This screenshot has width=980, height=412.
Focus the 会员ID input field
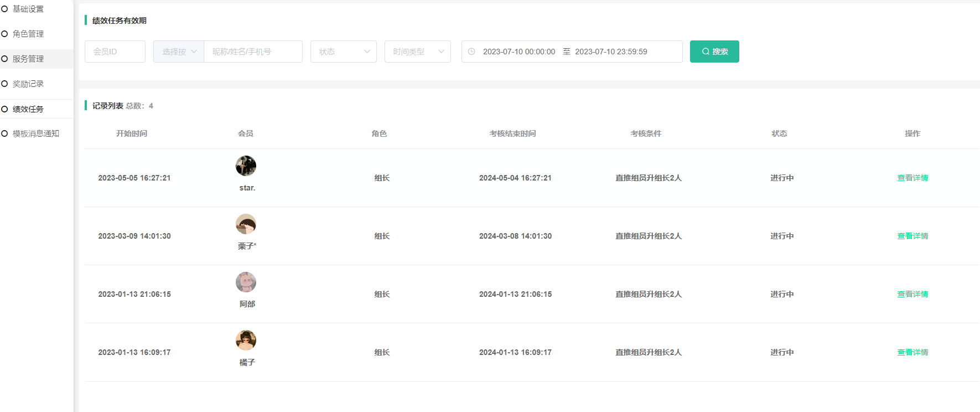point(115,51)
